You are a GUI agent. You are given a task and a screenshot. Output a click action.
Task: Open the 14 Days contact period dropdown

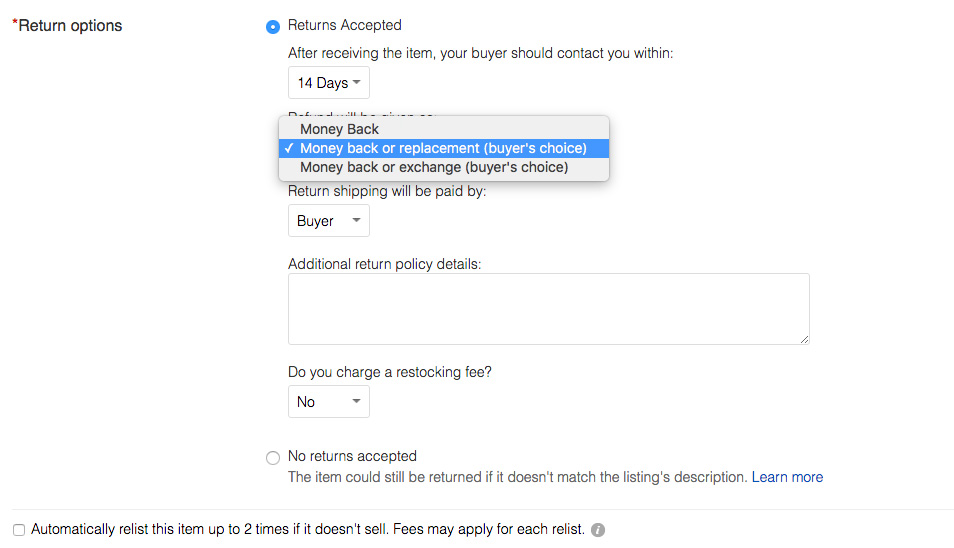tap(328, 83)
